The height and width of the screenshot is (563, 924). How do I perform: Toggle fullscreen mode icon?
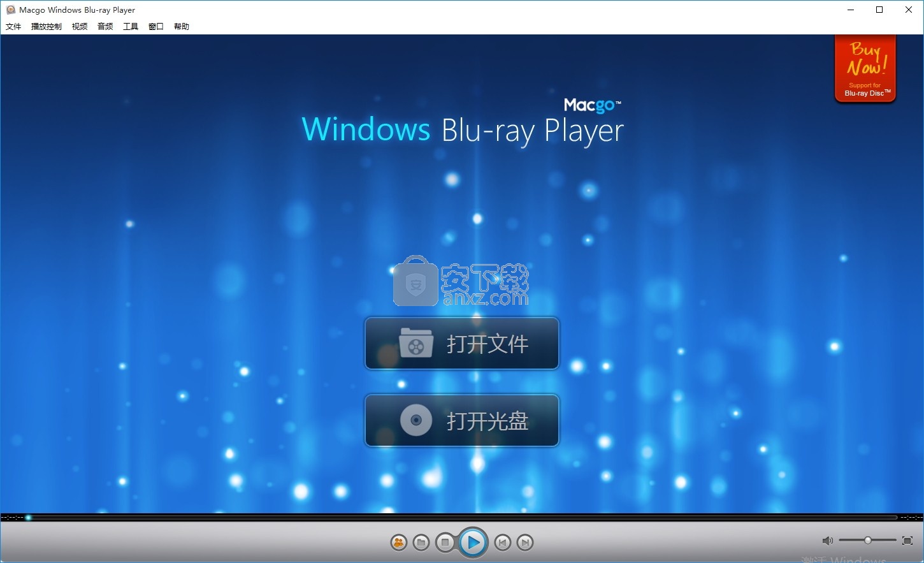pos(907,541)
